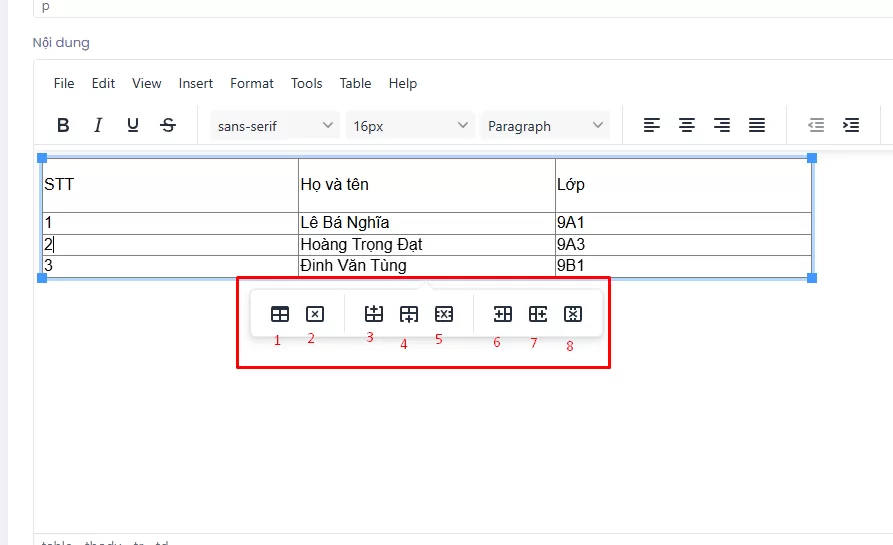The width and height of the screenshot is (893, 545).
Task: Center-align the text
Action: [x=687, y=125]
